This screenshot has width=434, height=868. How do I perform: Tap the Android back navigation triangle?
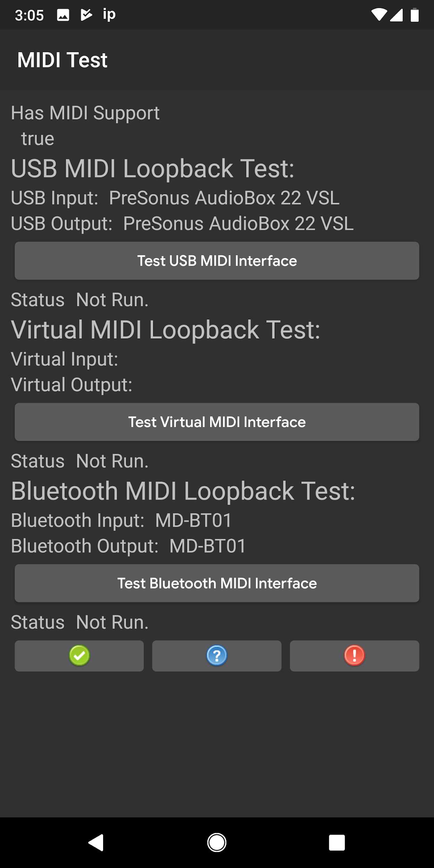(96, 842)
